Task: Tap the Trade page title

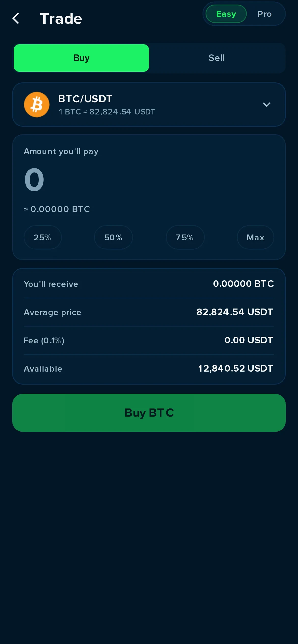Action: pos(61,19)
